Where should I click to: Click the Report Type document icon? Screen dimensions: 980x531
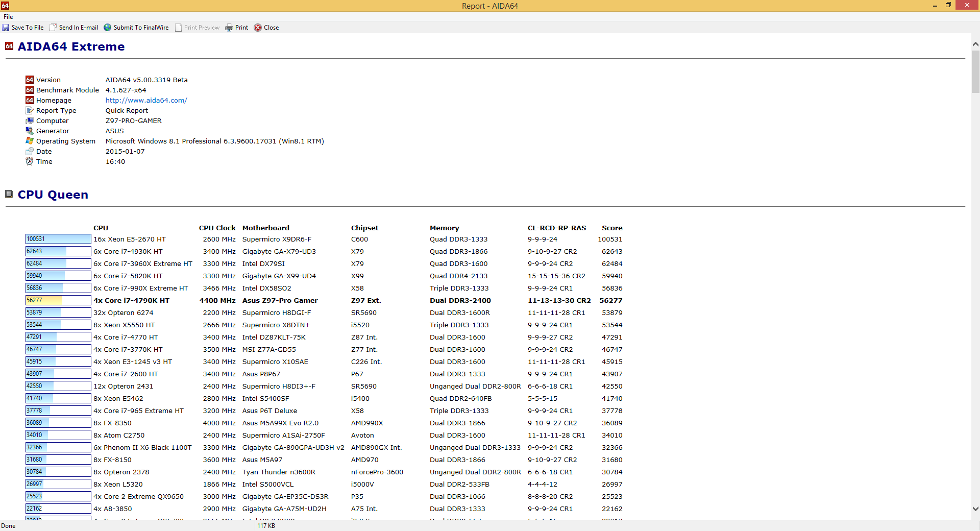[30, 110]
